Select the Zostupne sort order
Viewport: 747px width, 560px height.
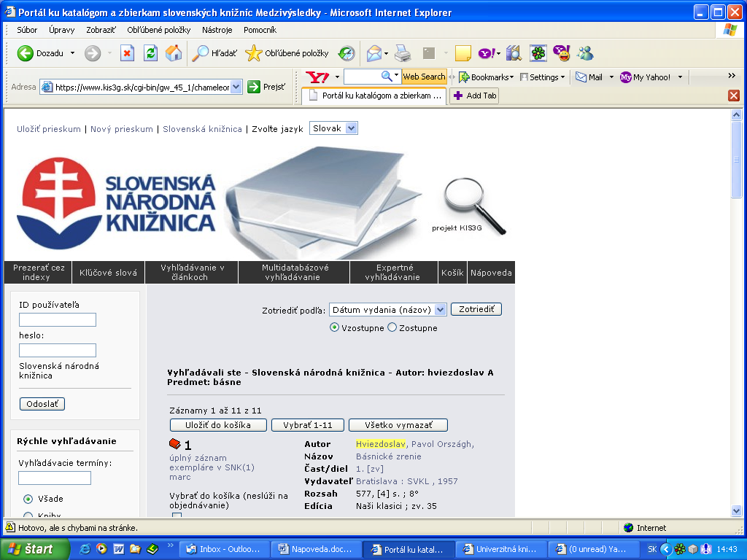pos(392,327)
